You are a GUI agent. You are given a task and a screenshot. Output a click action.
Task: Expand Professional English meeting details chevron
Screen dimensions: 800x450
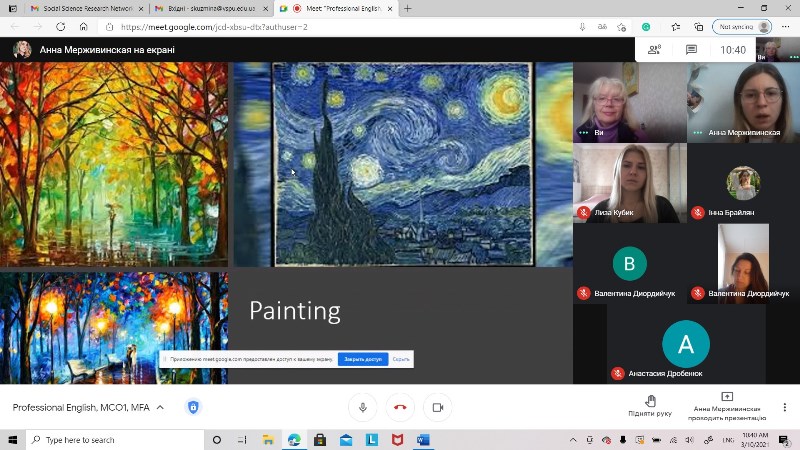click(160, 407)
